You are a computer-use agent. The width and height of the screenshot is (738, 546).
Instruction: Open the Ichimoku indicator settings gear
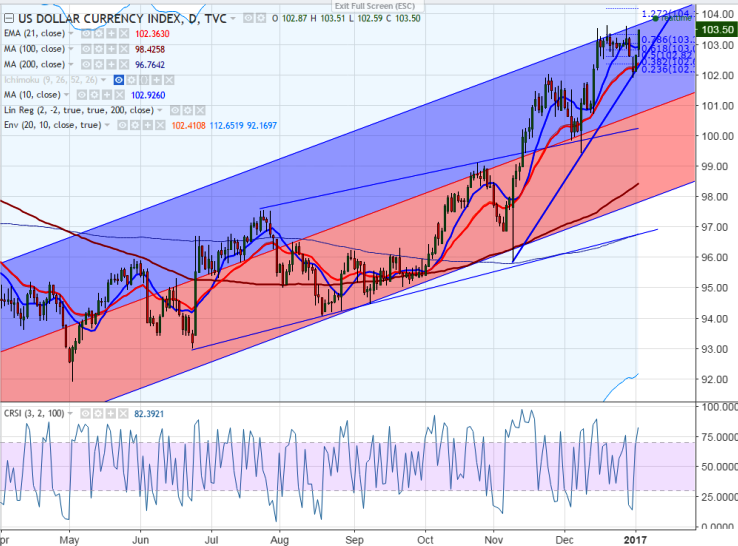tap(131, 80)
